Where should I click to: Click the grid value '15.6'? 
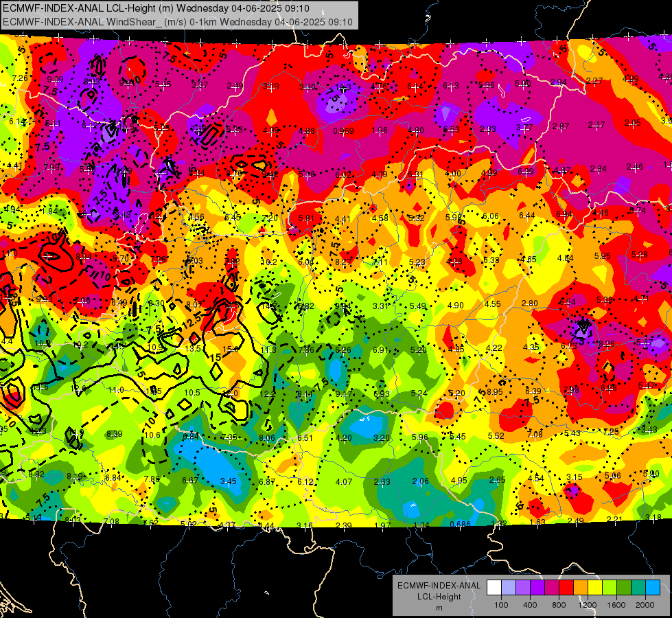pos(231,350)
